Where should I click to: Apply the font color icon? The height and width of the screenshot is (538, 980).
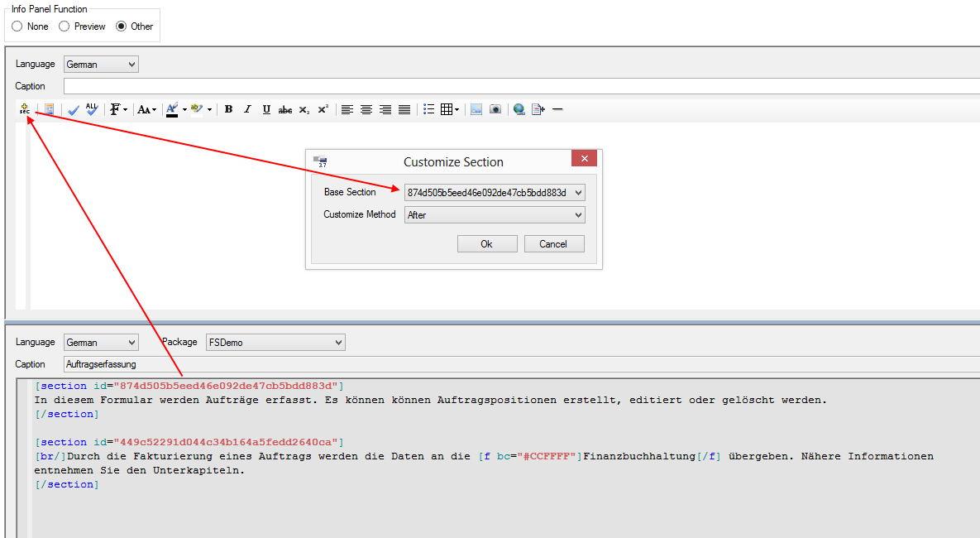(x=173, y=109)
